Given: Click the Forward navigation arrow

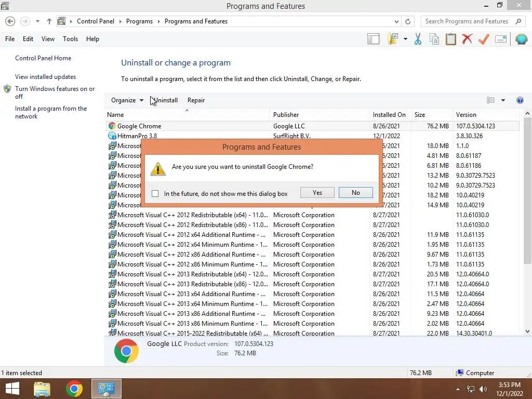Looking at the screenshot, I should click(x=25, y=21).
